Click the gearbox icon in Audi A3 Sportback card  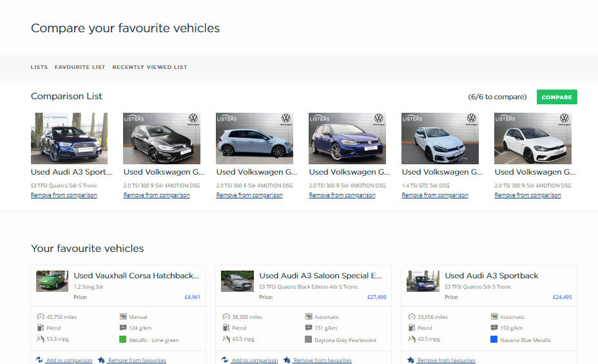click(x=494, y=316)
